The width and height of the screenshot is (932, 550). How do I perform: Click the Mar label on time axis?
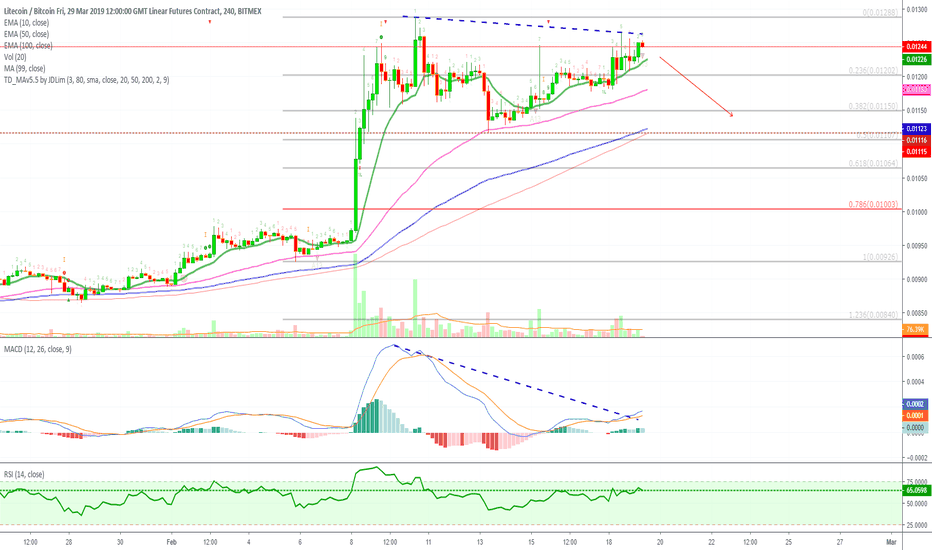(x=891, y=542)
